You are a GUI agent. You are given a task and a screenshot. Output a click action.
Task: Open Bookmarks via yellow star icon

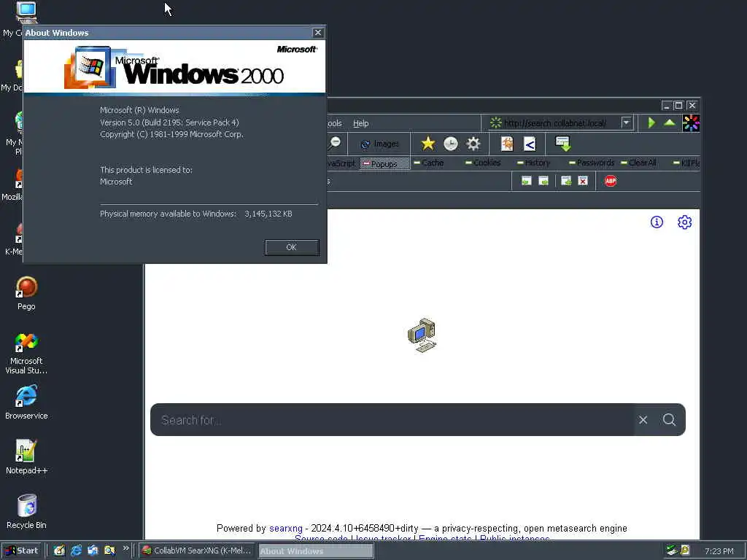pos(427,144)
